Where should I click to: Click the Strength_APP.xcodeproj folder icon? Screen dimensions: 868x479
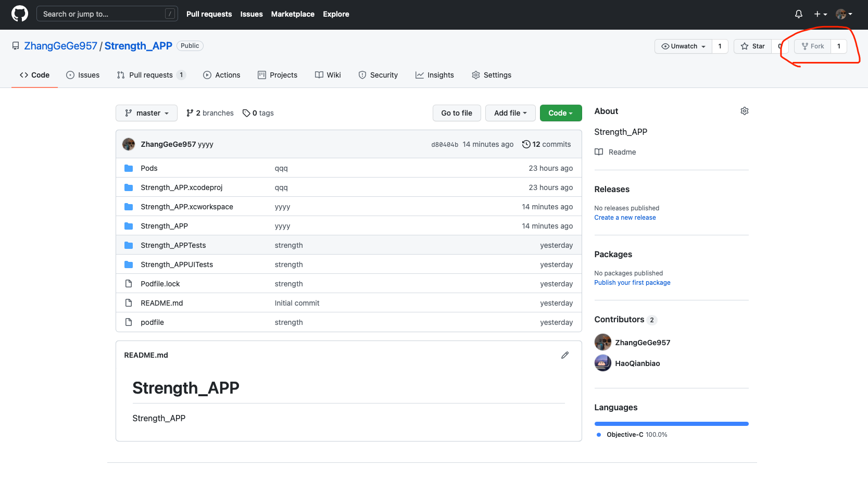click(129, 187)
